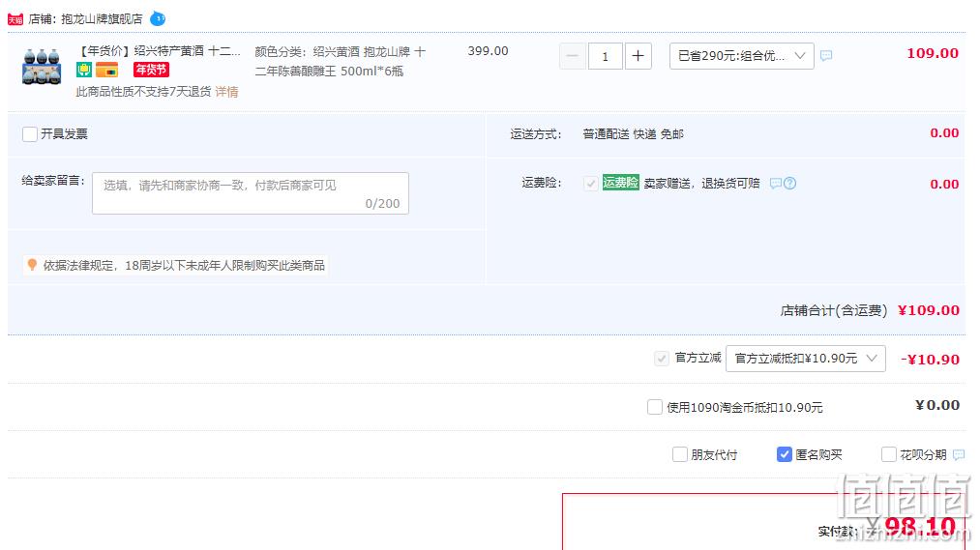The width and height of the screenshot is (980, 550).
Task: Click store name 抱龙山牌旗舰店
Action: [x=102, y=19]
